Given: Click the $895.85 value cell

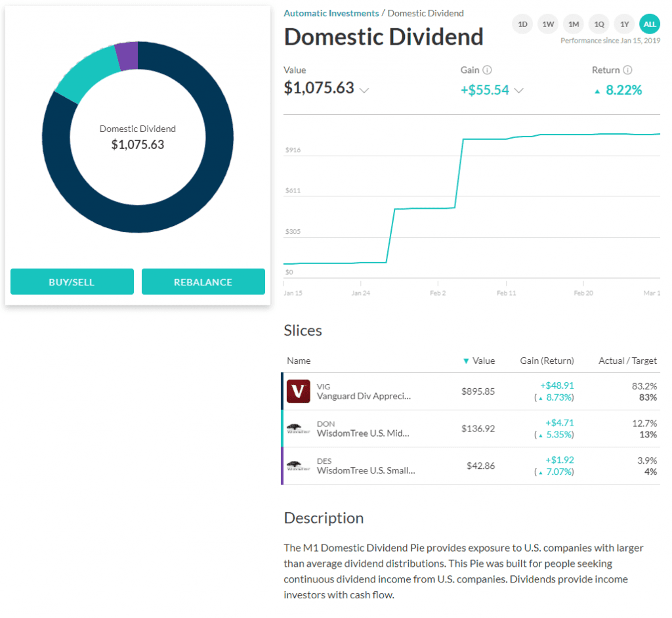Looking at the screenshot, I should (x=478, y=391).
